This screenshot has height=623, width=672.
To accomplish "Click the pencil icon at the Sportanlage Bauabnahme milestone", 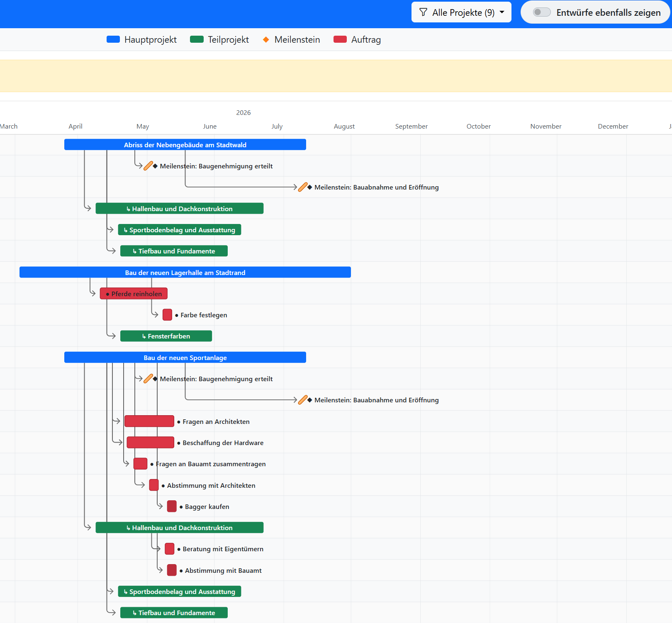I will coord(302,400).
